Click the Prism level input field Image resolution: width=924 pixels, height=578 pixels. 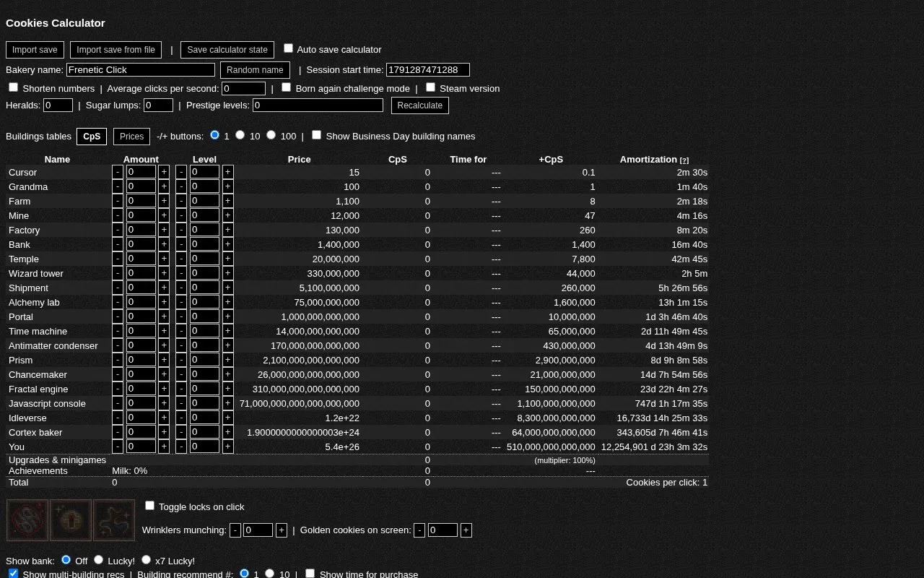click(205, 360)
